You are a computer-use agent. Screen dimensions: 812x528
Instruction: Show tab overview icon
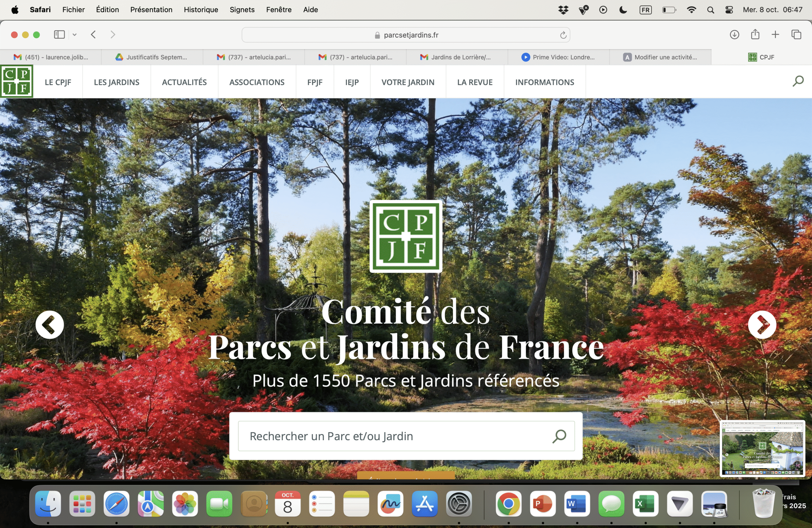tap(796, 35)
